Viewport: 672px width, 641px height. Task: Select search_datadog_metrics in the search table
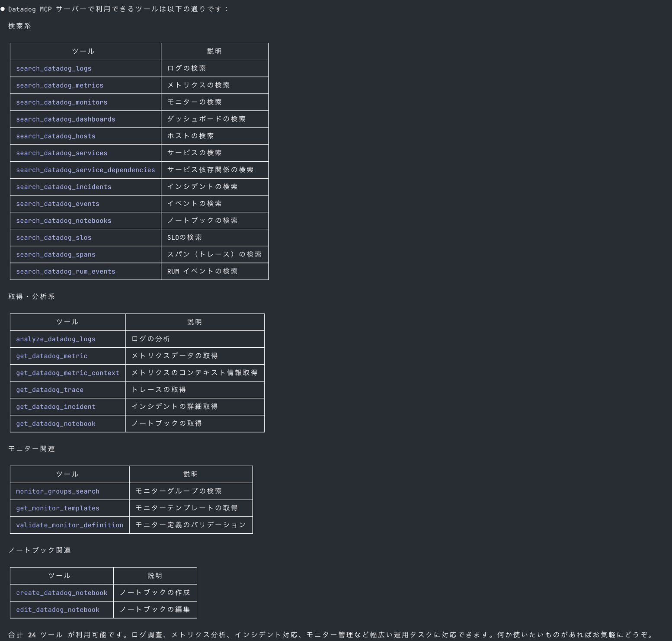coord(60,85)
